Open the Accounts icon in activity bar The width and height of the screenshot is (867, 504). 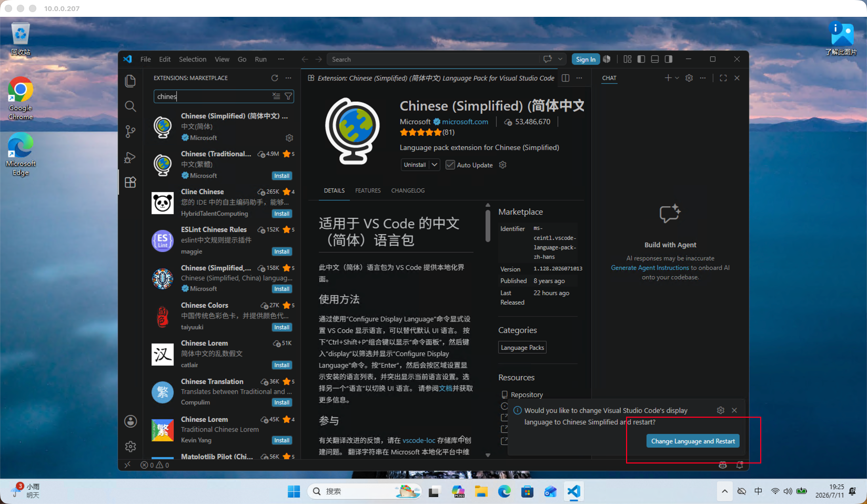130,421
